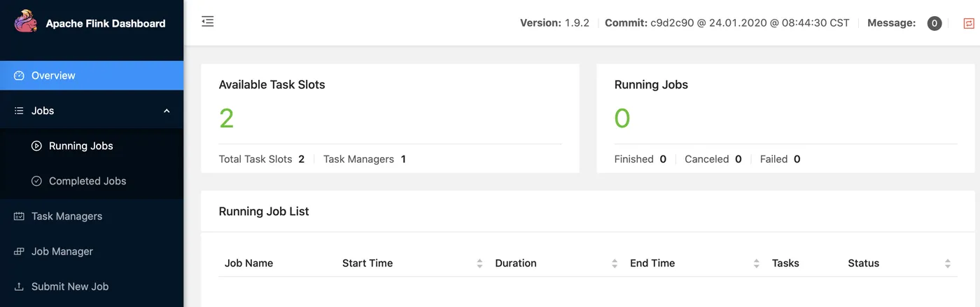Click the Message count badge
The image size is (980, 307).
tap(934, 23)
